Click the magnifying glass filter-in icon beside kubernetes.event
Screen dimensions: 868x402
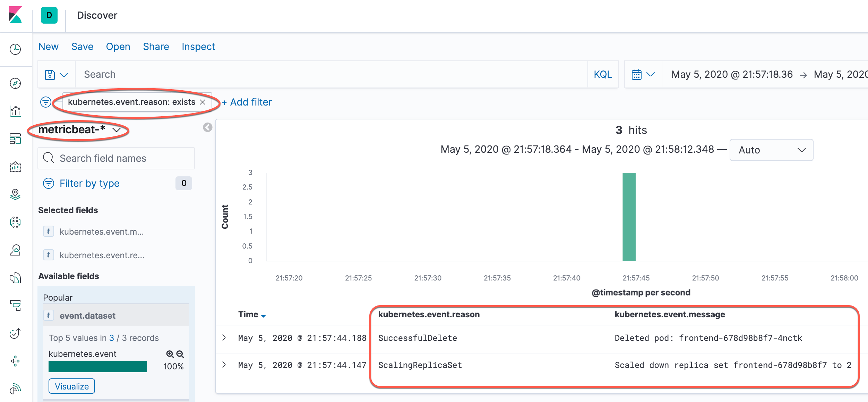[170, 354]
